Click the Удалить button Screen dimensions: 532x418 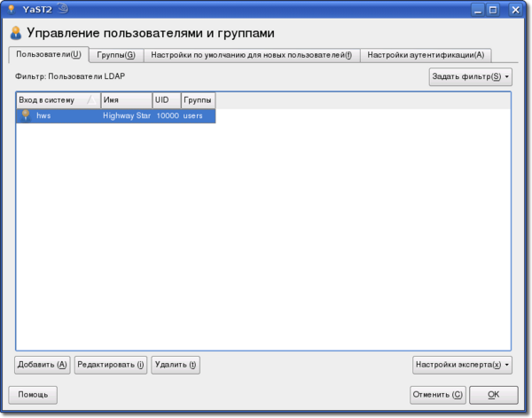click(175, 364)
